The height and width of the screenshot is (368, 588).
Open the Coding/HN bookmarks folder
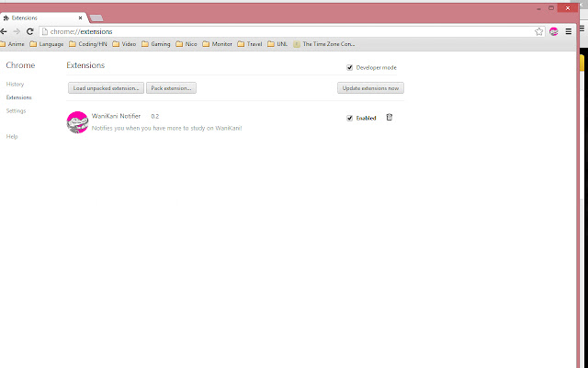(x=88, y=44)
